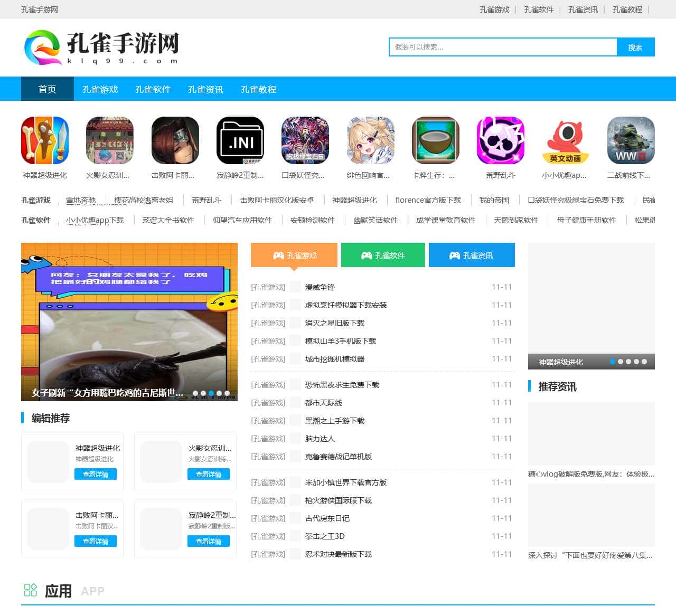Open the 口袋妖怪究极绿宝石免费下载 tag link
Image resolution: width=676 pixels, height=616 pixels.
[x=576, y=200]
